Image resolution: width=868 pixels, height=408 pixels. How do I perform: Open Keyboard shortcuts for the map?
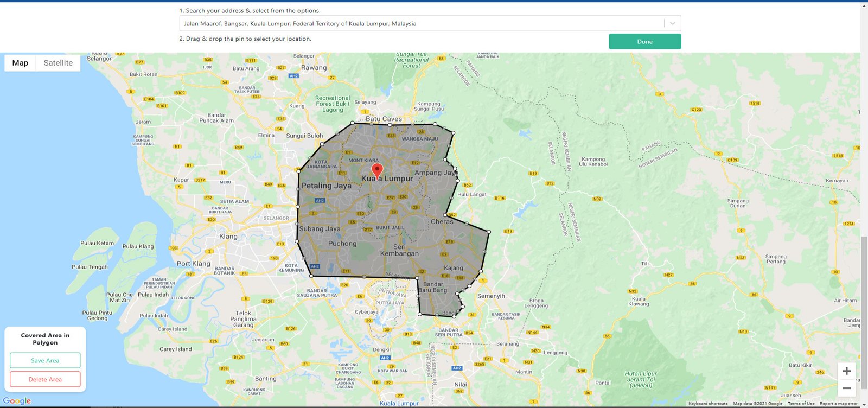point(708,404)
